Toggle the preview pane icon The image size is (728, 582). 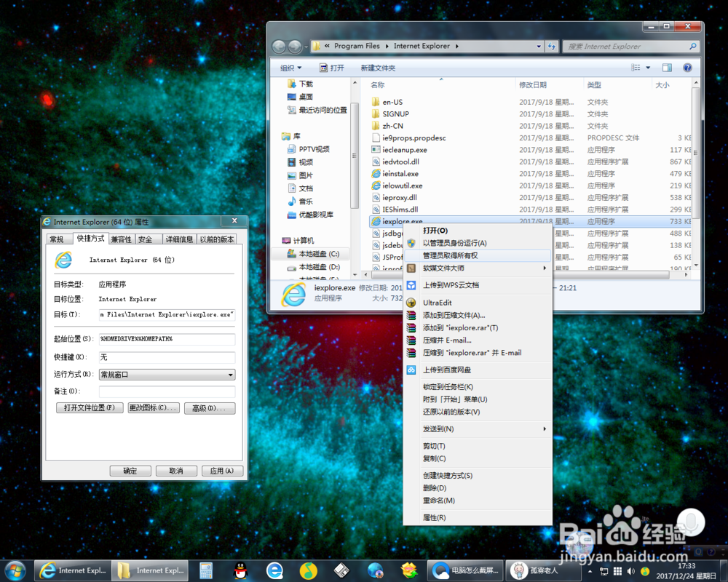pos(667,68)
